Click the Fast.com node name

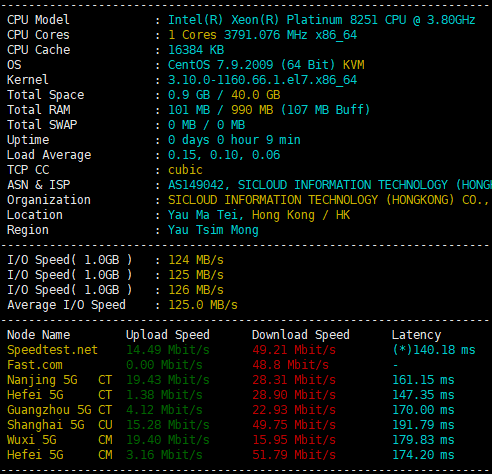(35, 365)
